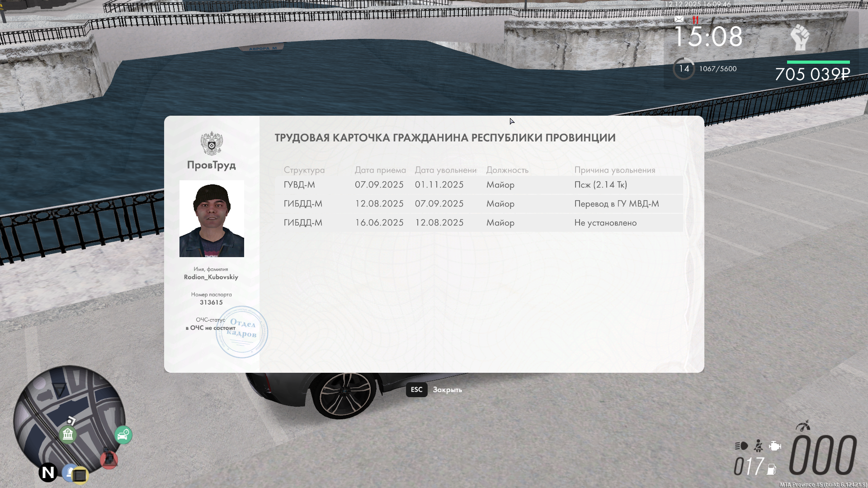Image resolution: width=868 pixels, height=488 pixels.
Task: Click the speed limiter gauge icon
Action: pyautogui.click(x=803, y=426)
